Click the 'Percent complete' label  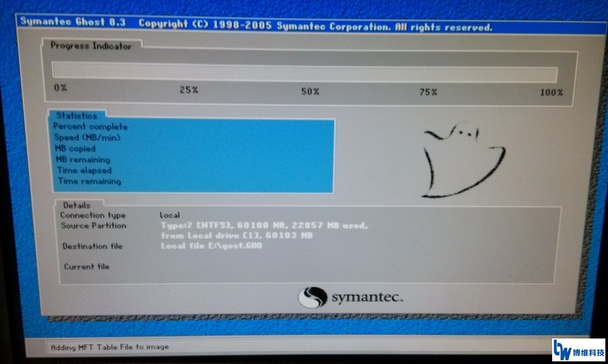(90, 126)
